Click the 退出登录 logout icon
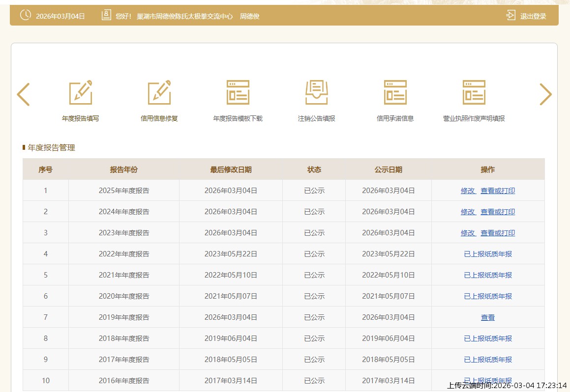 [510, 16]
